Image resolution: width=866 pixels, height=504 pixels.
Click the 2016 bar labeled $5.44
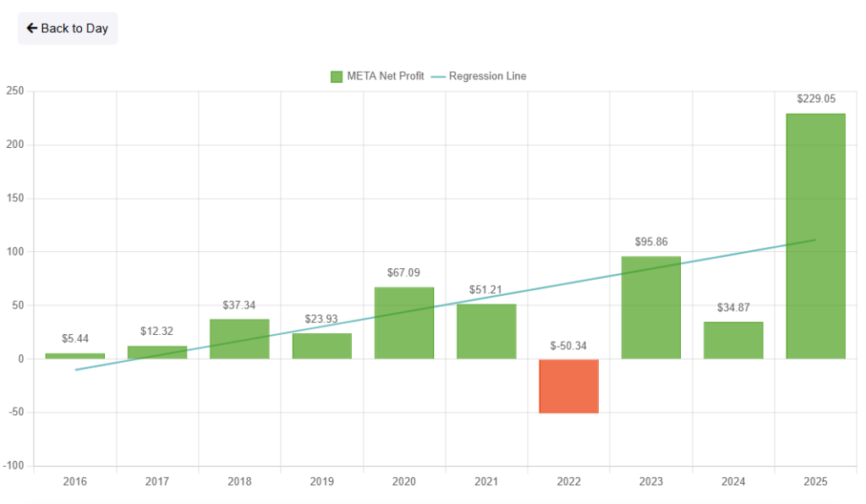click(75, 356)
